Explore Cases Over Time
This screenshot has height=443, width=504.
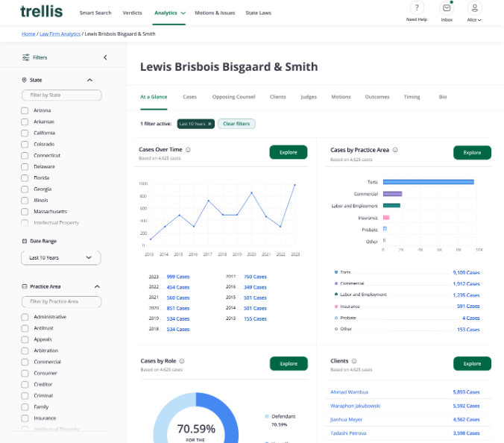289,152
